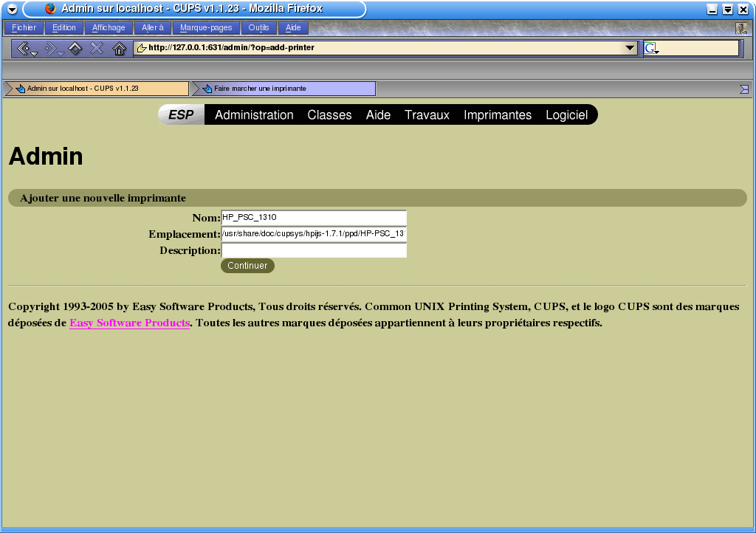
Task: Click the Firefox logo in the title bar
Action: [51, 9]
